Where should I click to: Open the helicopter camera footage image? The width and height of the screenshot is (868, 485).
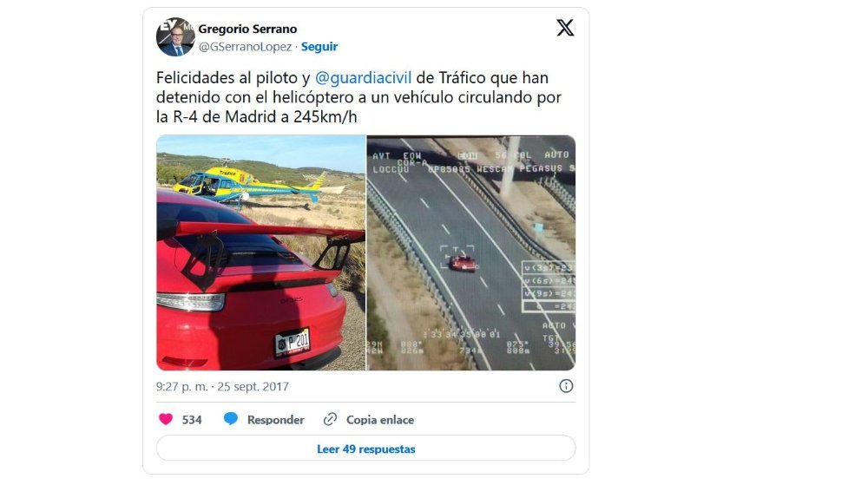pos(471,252)
